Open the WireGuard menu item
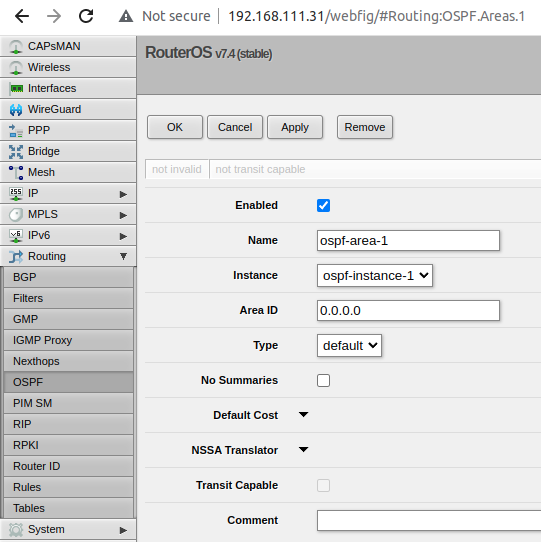This screenshot has width=541, height=542. [68, 110]
